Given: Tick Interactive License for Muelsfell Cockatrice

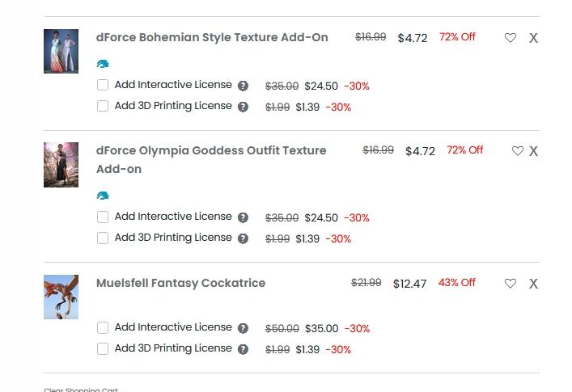Looking at the screenshot, I should [x=103, y=328].
